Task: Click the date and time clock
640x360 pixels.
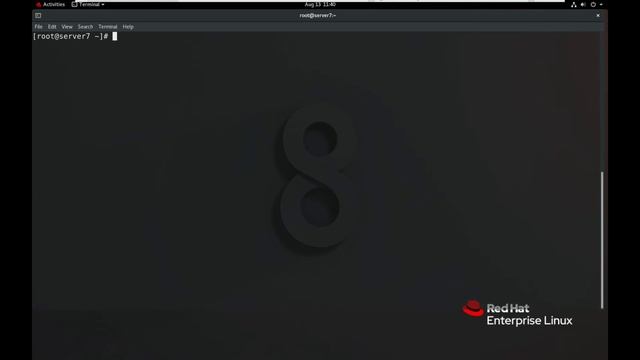Action: tap(320, 4)
